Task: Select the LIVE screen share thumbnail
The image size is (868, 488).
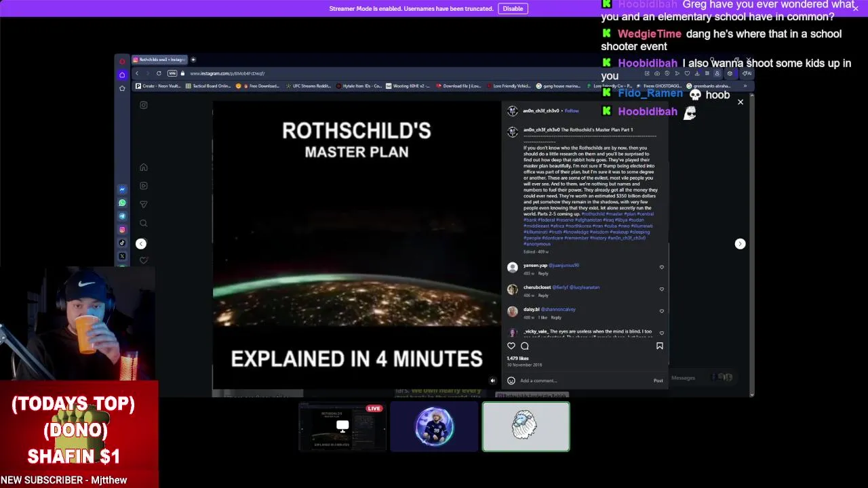Action: click(342, 426)
